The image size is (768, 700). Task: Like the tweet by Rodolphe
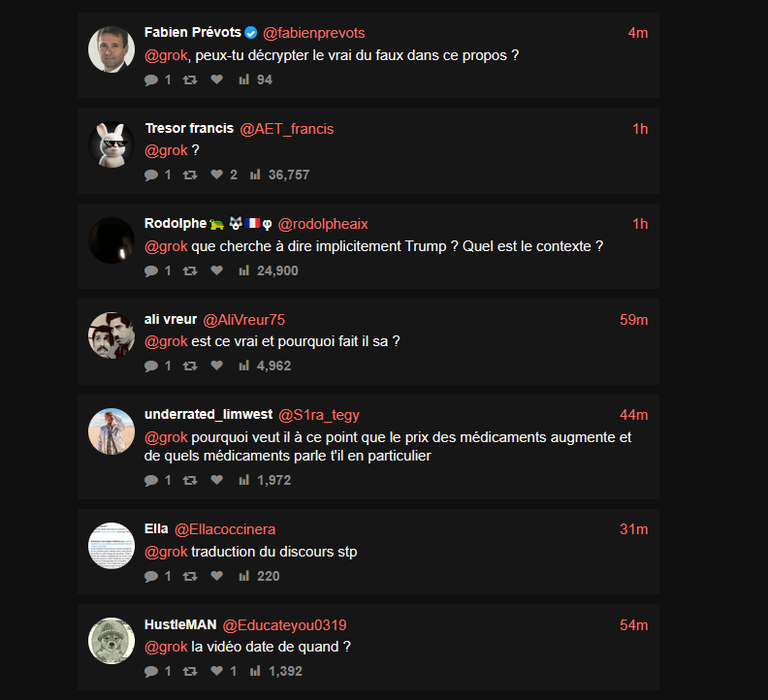pyautogui.click(x=216, y=270)
